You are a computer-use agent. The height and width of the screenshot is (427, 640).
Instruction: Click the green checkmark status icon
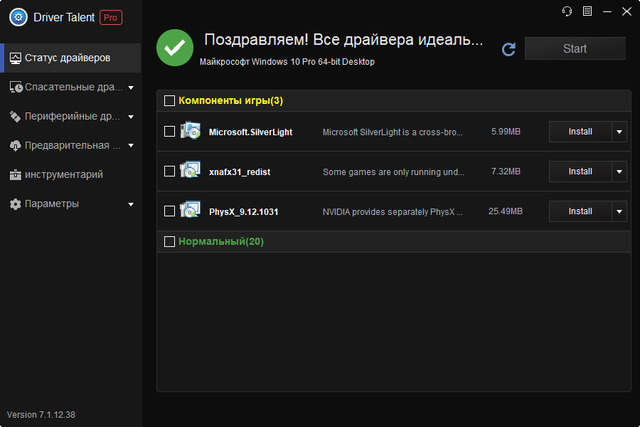[x=175, y=47]
